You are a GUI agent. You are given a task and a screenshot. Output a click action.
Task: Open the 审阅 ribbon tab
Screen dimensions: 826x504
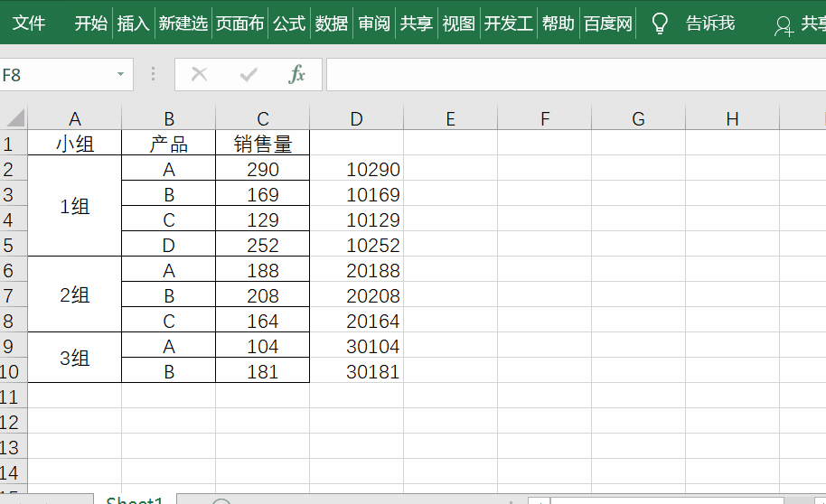point(374,23)
